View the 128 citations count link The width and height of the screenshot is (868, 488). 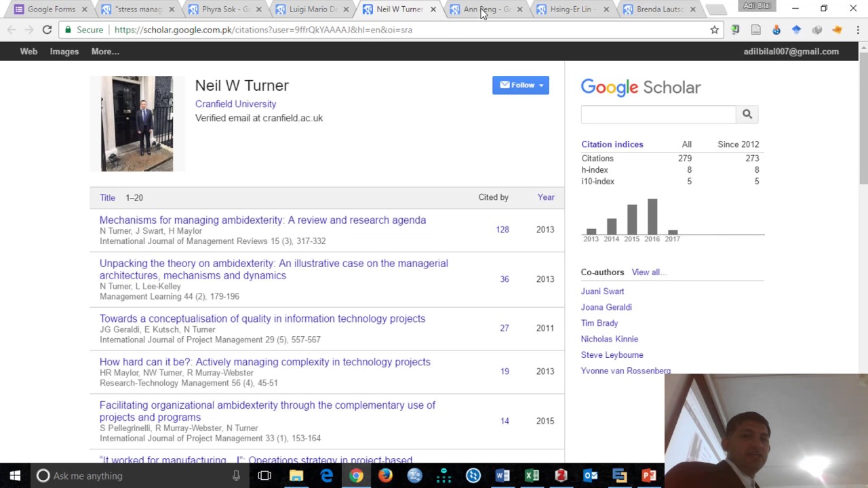pyautogui.click(x=502, y=230)
